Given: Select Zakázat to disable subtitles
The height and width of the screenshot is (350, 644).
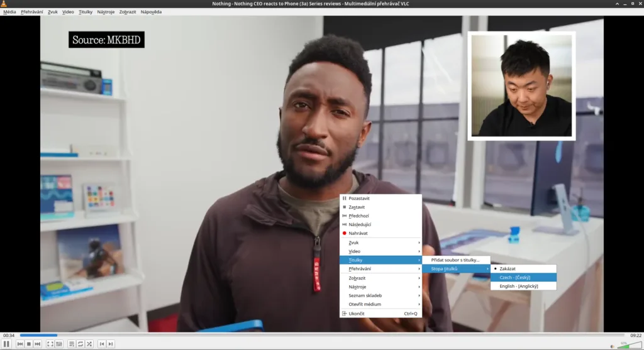Looking at the screenshot, I should (523, 268).
